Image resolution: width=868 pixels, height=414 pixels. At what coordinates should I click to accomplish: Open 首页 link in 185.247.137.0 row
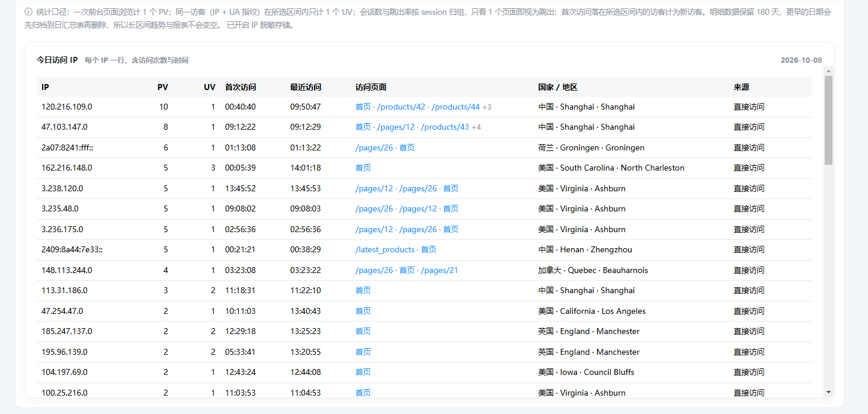tap(363, 332)
